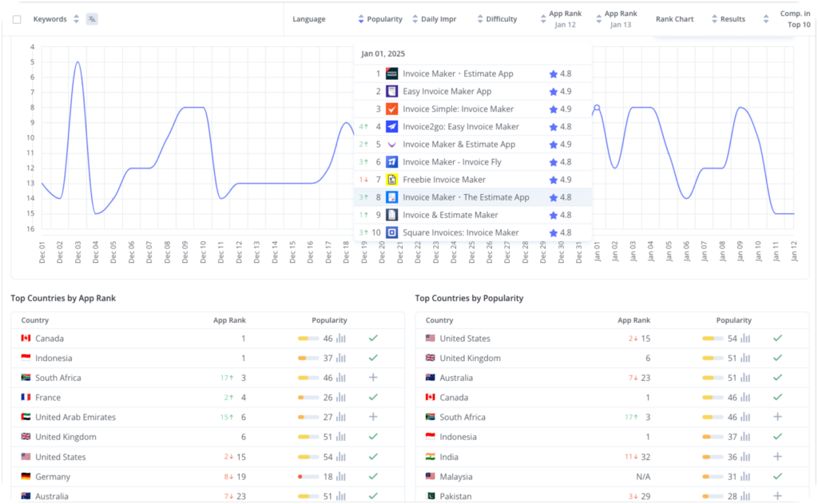Click the Malaysia flag icon
Screen dimensions: 818x504
click(431, 476)
